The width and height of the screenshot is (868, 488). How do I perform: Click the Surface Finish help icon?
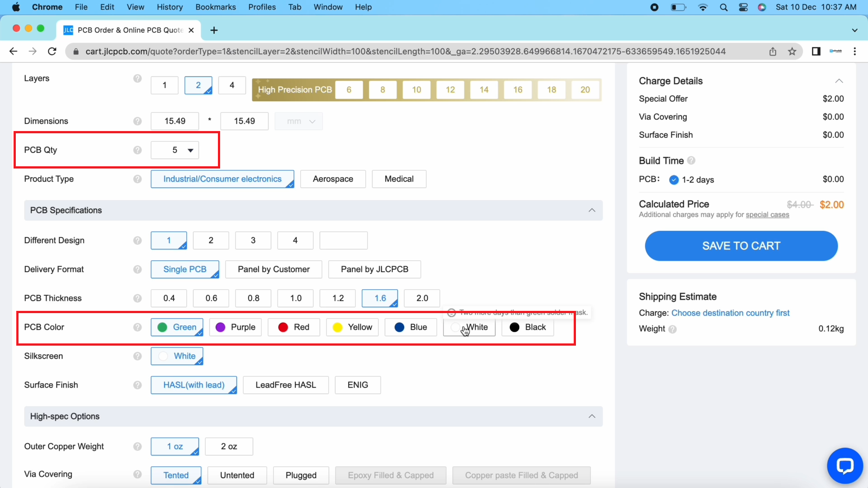(137, 385)
